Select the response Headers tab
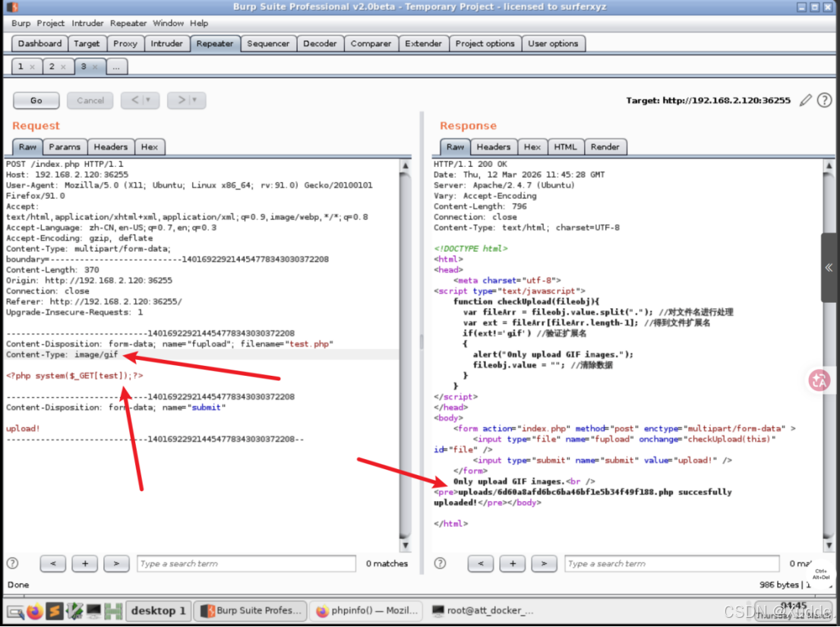 (x=494, y=147)
